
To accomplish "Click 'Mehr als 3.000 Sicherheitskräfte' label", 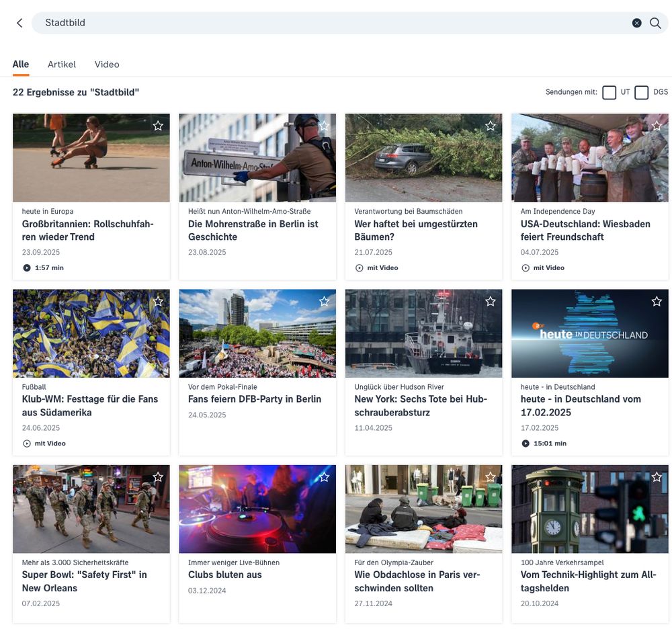I will click(75, 562).
